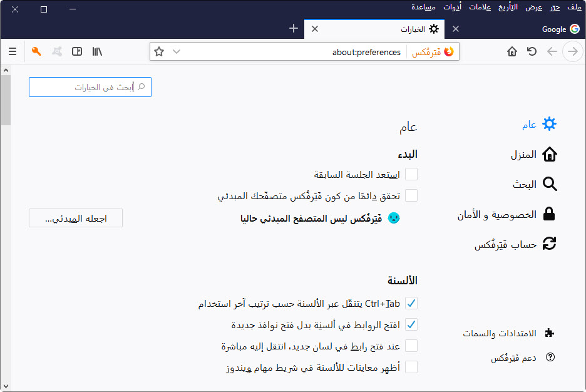Click the magnifier icon in preferences search
The height and width of the screenshot is (392, 586).
[x=141, y=86]
